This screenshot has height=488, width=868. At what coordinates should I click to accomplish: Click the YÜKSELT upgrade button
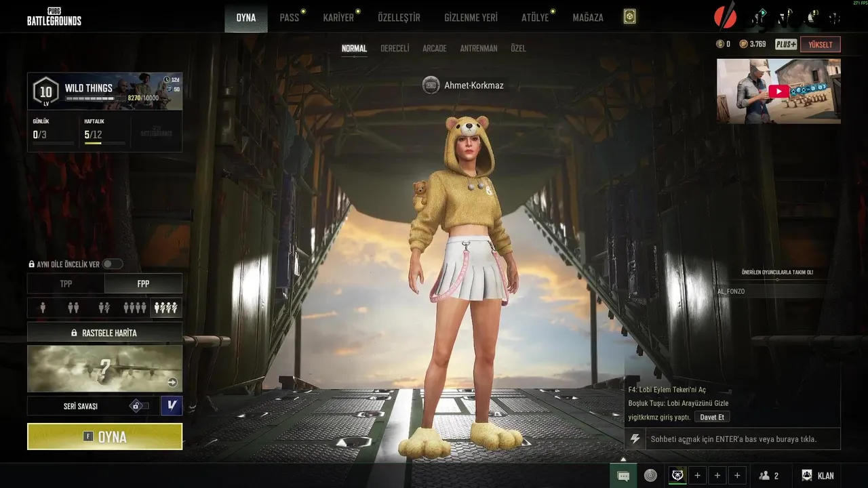(x=821, y=45)
